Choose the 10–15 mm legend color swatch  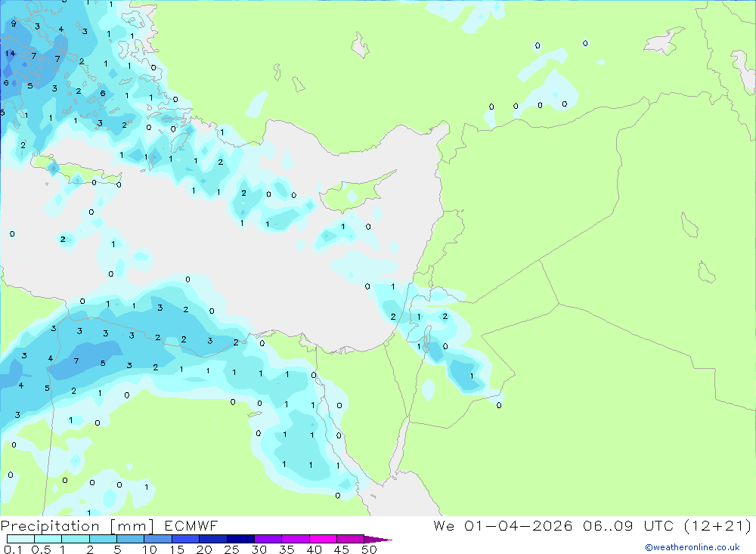pyautogui.click(x=158, y=539)
